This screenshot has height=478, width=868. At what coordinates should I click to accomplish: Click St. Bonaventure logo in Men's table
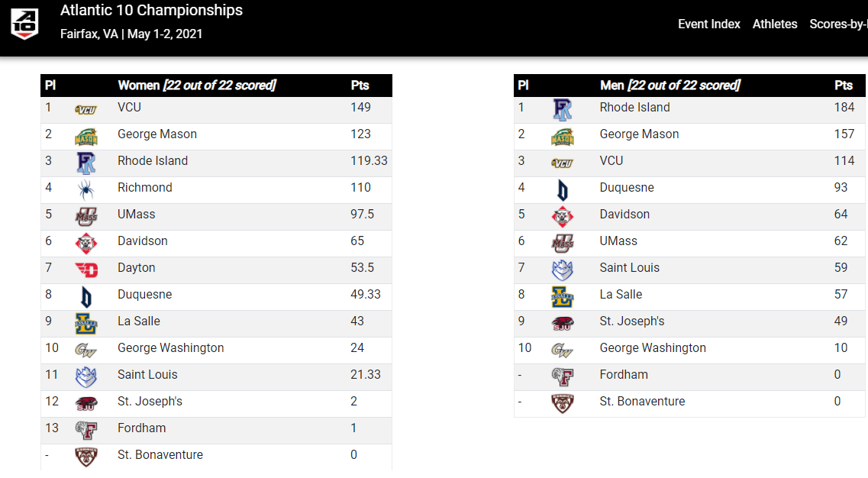(563, 404)
